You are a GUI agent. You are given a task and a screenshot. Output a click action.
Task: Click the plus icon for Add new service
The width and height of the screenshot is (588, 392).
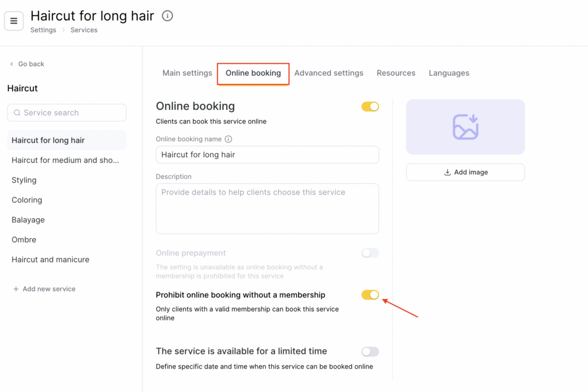[16, 289]
